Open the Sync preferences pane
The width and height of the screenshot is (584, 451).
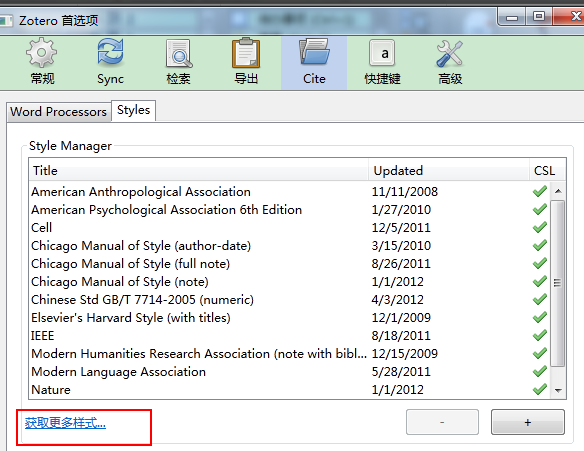[110, 63]
